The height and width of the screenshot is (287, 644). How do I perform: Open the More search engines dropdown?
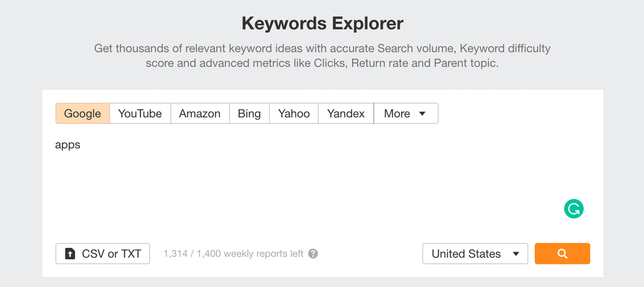(406, 114)
